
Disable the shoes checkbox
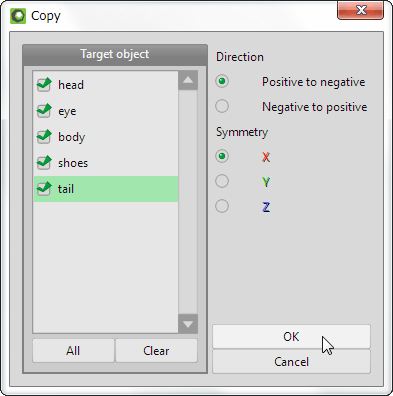44,163
